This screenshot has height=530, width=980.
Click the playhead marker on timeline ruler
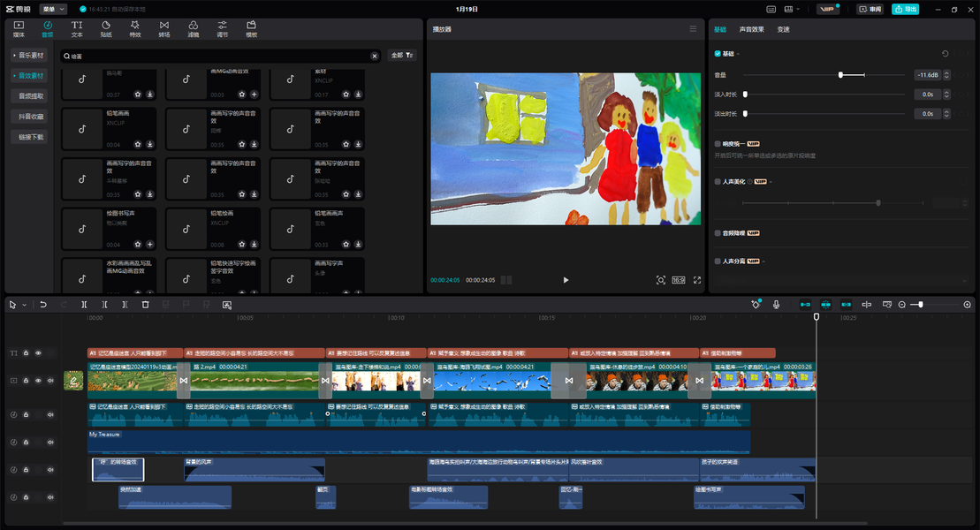coord(817,317)
